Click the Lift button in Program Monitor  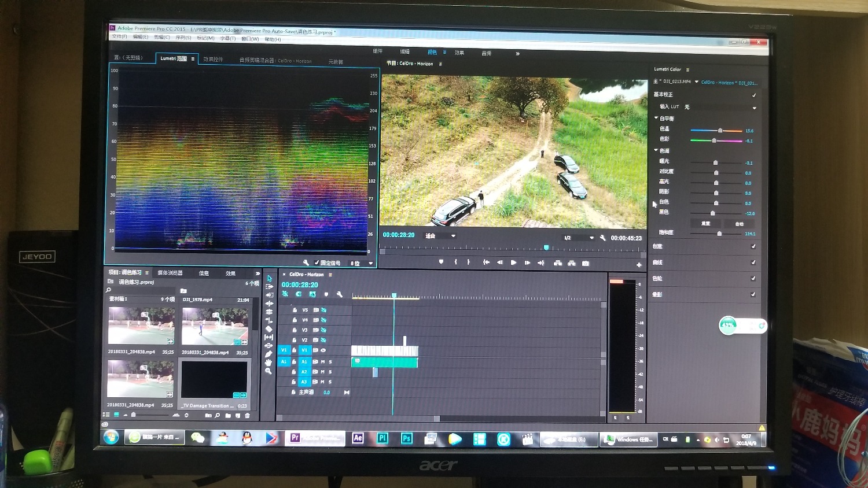point(558,263)
